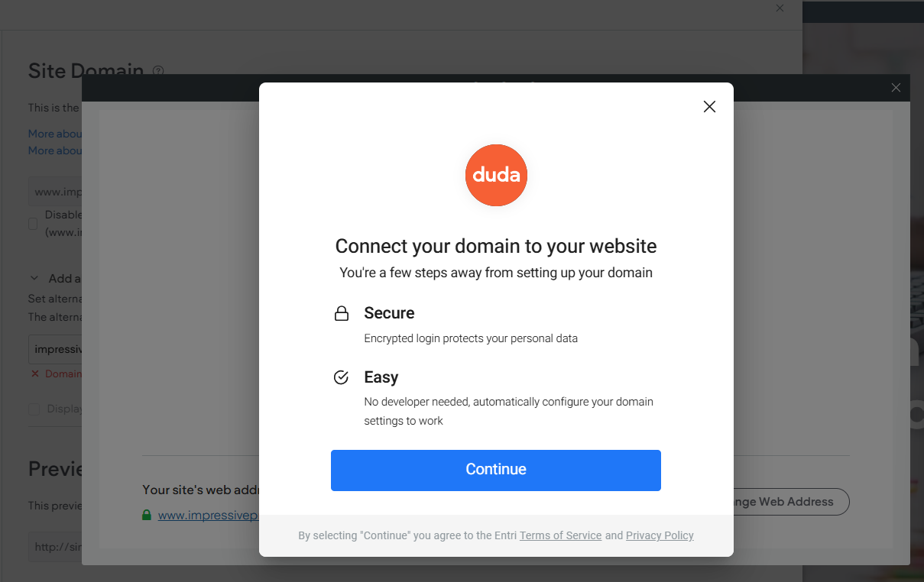Collapse the Add alternate domain section chevron
Viewport: 924px width, 582px height.
tap(34, 278)
